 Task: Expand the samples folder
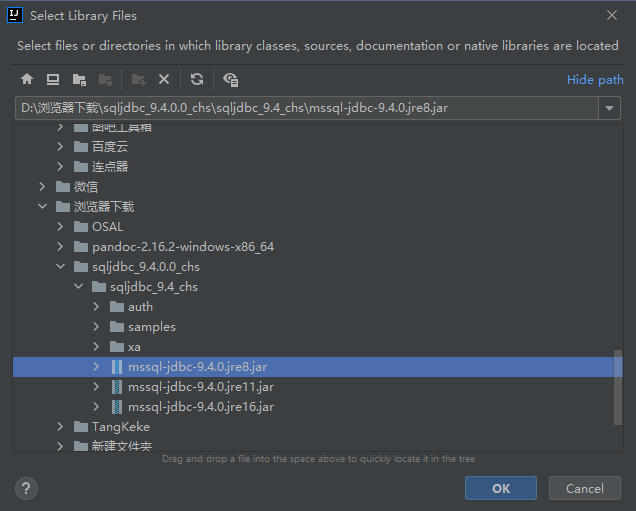[96, 327]
